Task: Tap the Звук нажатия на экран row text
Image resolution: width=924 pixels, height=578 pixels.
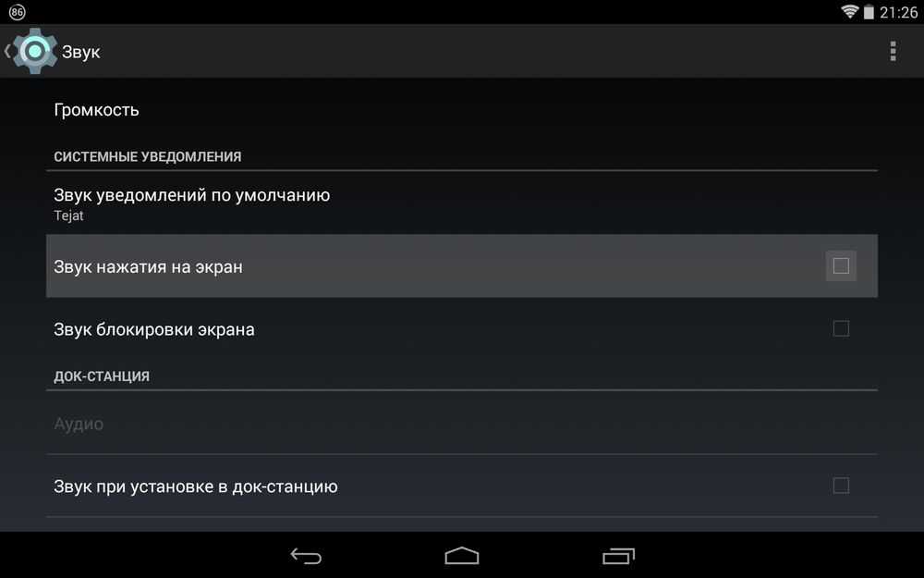Action: pos(148,266)
